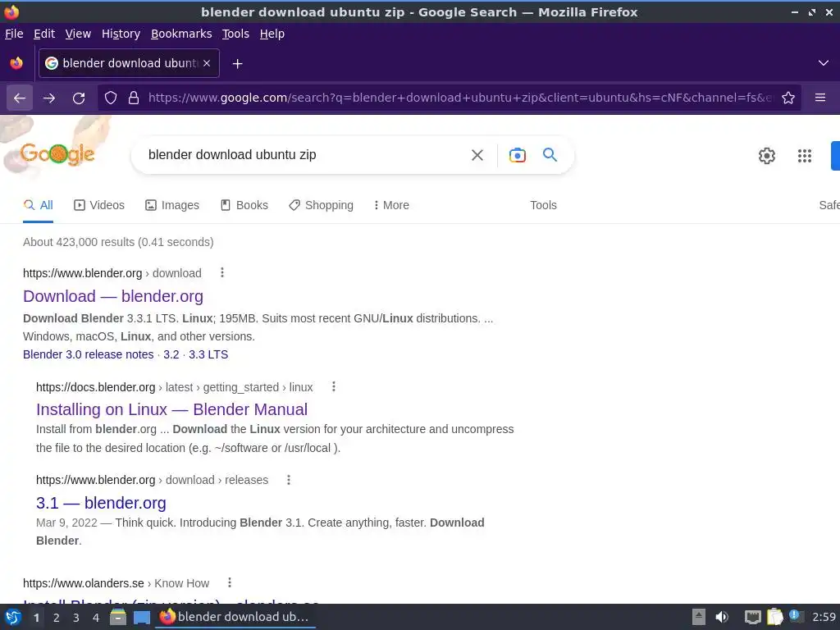
Task: Show desktop taskbar icon
Action: point(142,618)
